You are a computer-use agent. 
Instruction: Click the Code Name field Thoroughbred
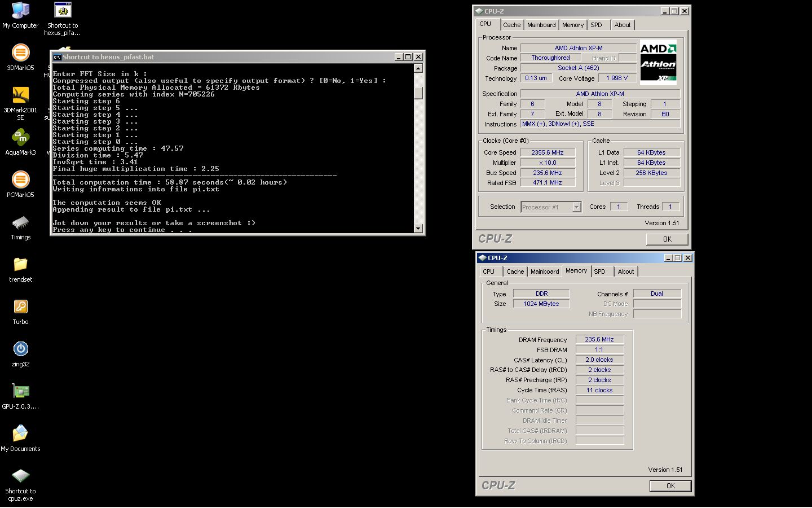[550, 58]
